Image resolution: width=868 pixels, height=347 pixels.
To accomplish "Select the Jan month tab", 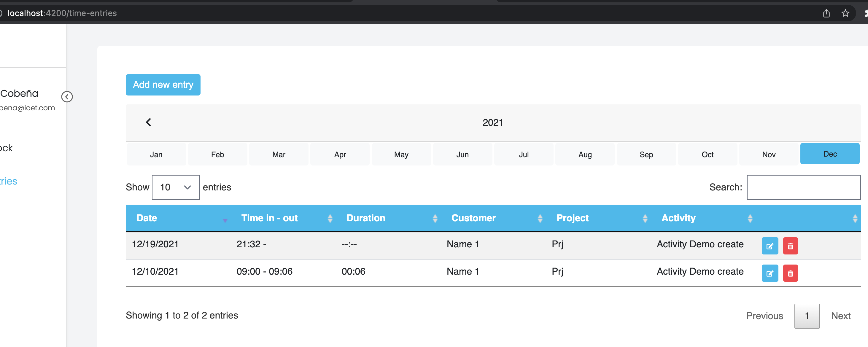I will 156,154.
